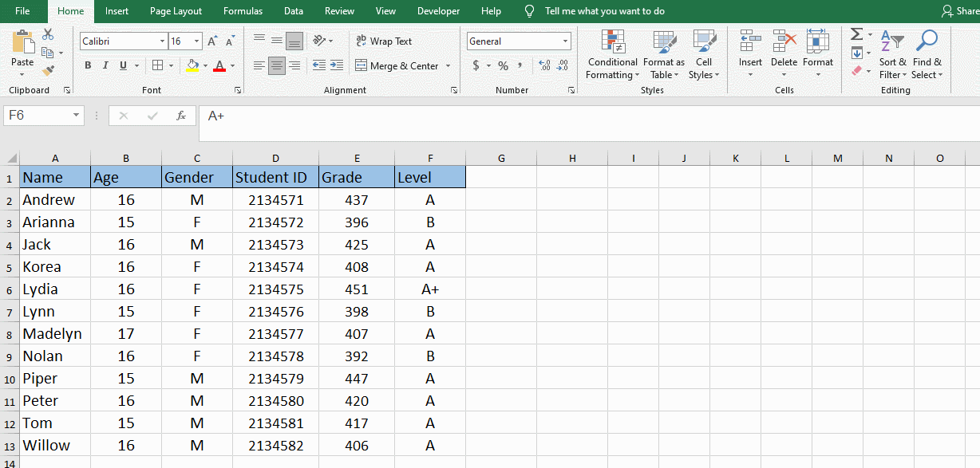Select column G header

coord(501,158)
